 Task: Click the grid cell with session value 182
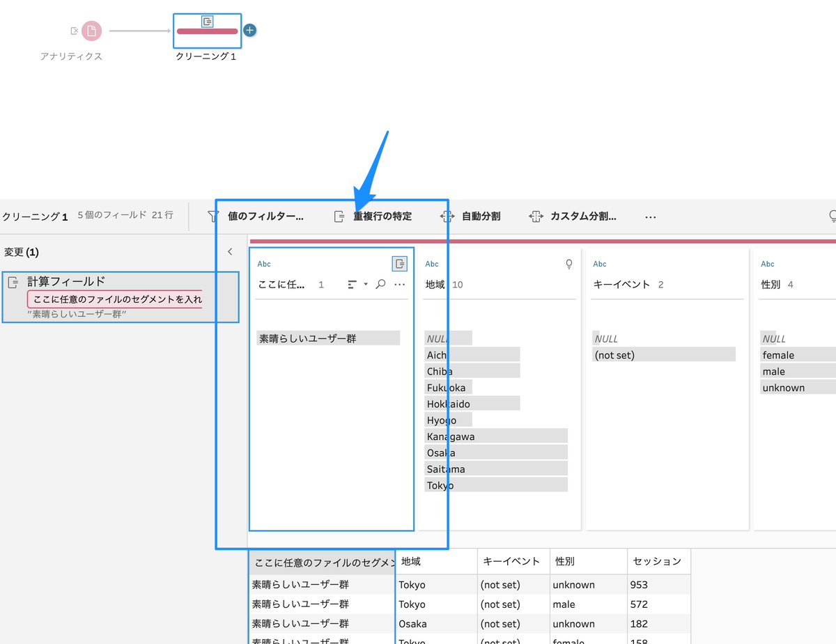[x=658, y=624]
